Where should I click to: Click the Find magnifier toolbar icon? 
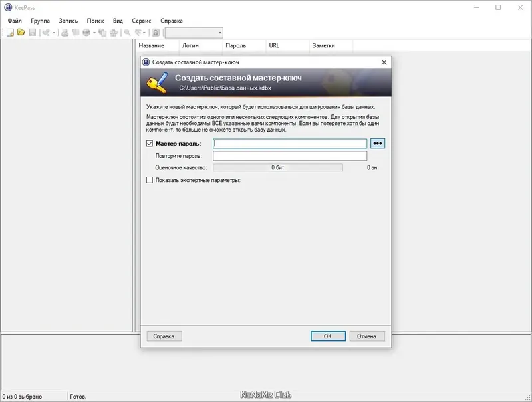(127, 33)
